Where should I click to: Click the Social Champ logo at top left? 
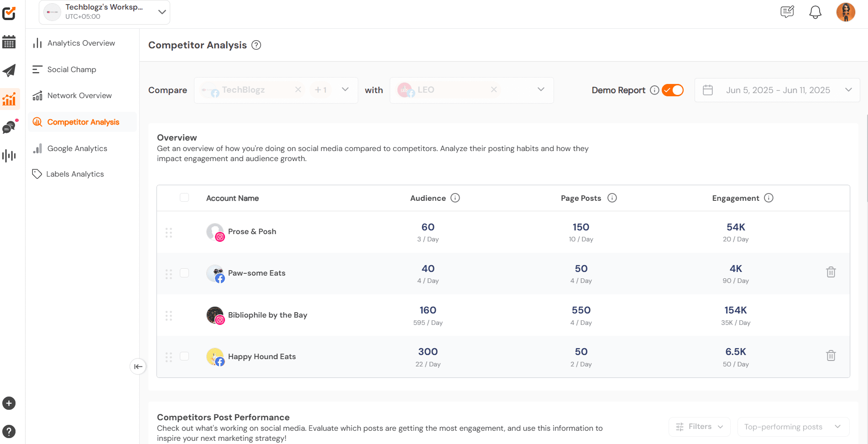tap(9, 13)
